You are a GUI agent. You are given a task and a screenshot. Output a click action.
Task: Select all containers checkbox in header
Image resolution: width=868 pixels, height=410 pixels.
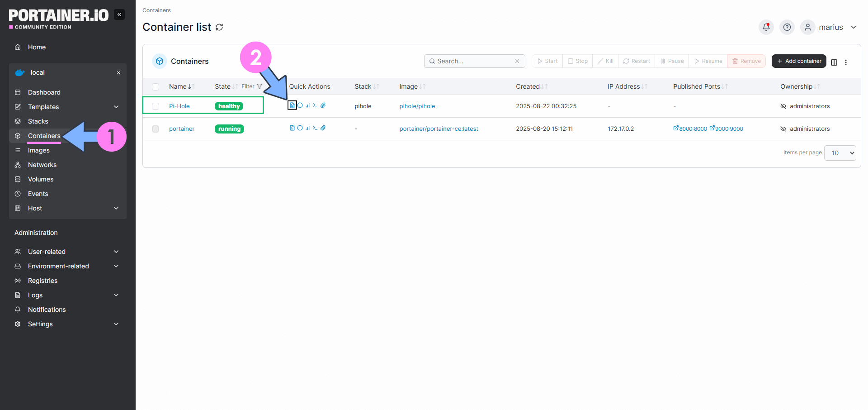click(156, 87)
